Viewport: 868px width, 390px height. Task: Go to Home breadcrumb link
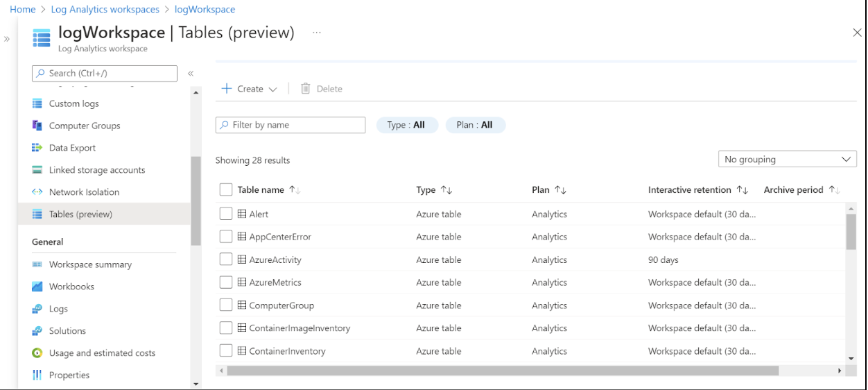coord(23,10)
